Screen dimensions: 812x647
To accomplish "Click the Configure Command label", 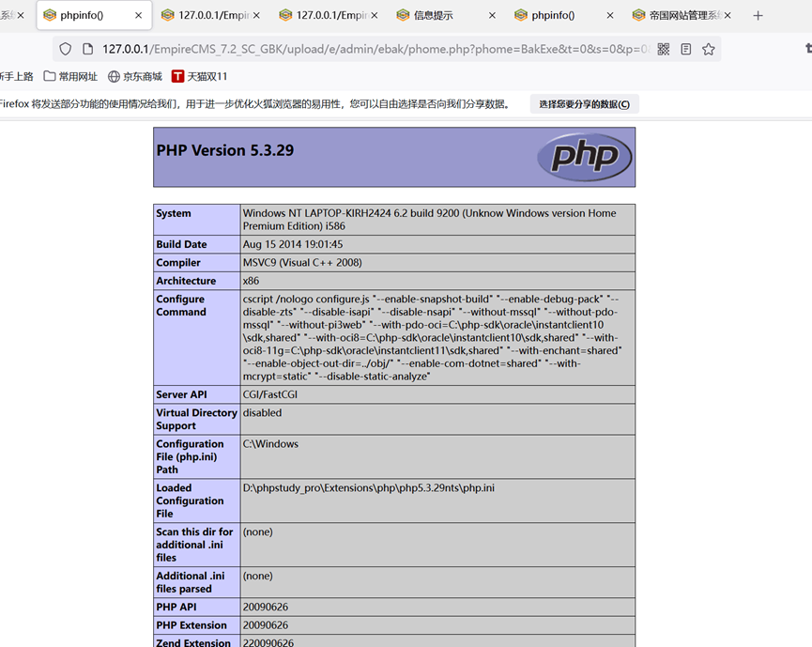I will click(181, 305).
